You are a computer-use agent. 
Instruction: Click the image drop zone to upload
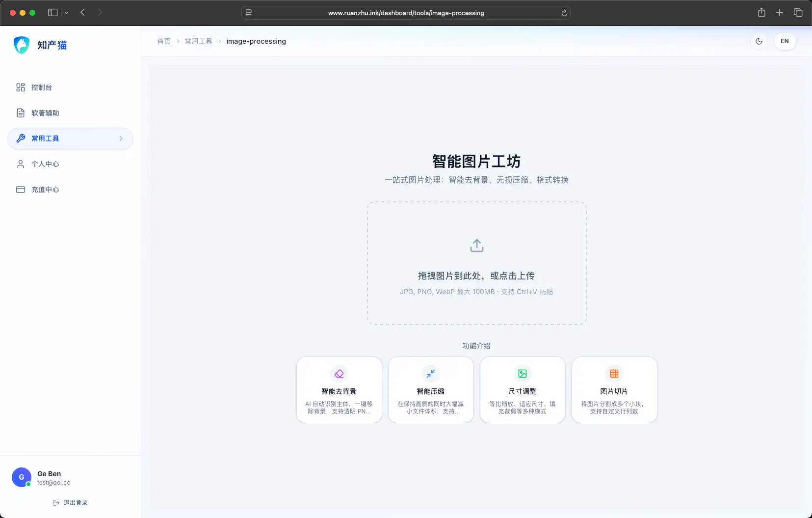click(x=476, y=263)
